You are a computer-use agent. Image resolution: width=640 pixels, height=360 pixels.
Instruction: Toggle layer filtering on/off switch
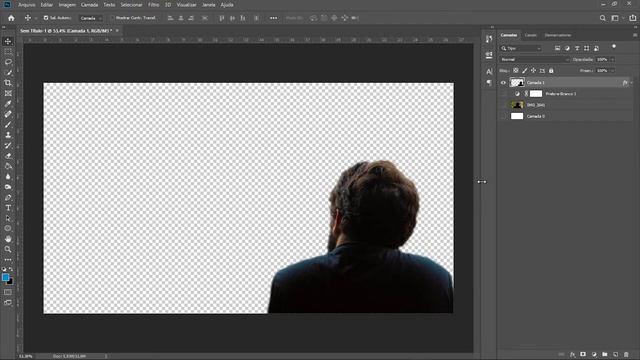614,47
